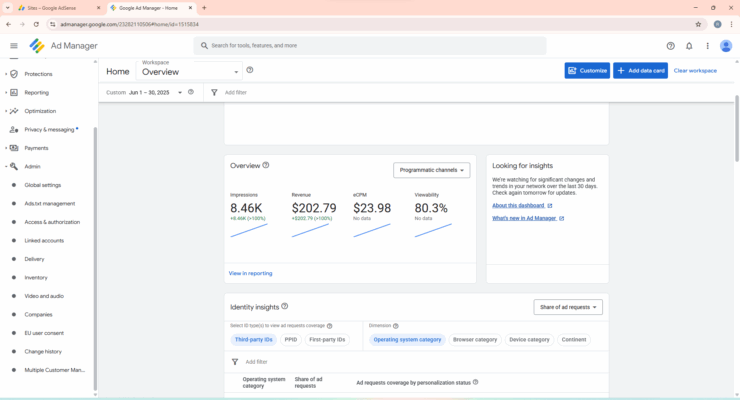This screenshot has height=400, width=740.
Task: Click the Overview card help icon
Action: 266,165
